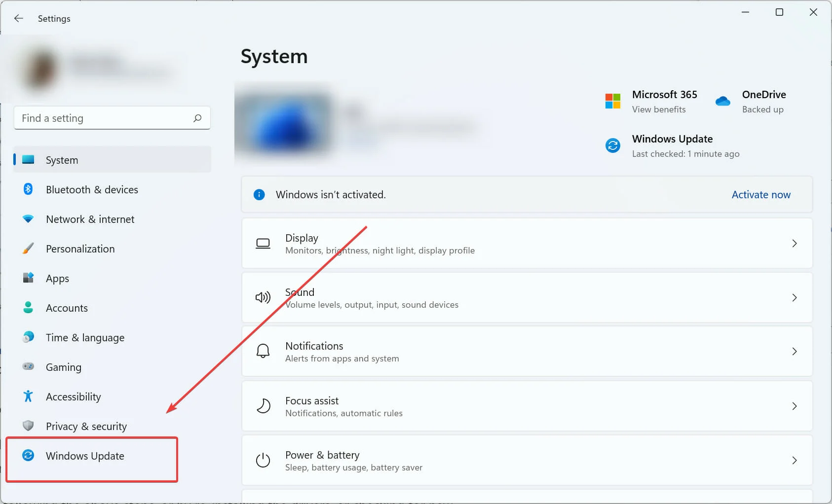Click the search magnifier icon
Screen dimensions: 832x504
(x=197, y=118)
